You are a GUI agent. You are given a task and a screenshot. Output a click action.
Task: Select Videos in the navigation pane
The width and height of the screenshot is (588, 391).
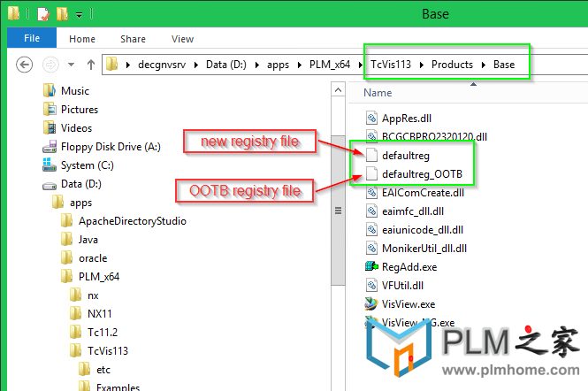tap(77, 128)
